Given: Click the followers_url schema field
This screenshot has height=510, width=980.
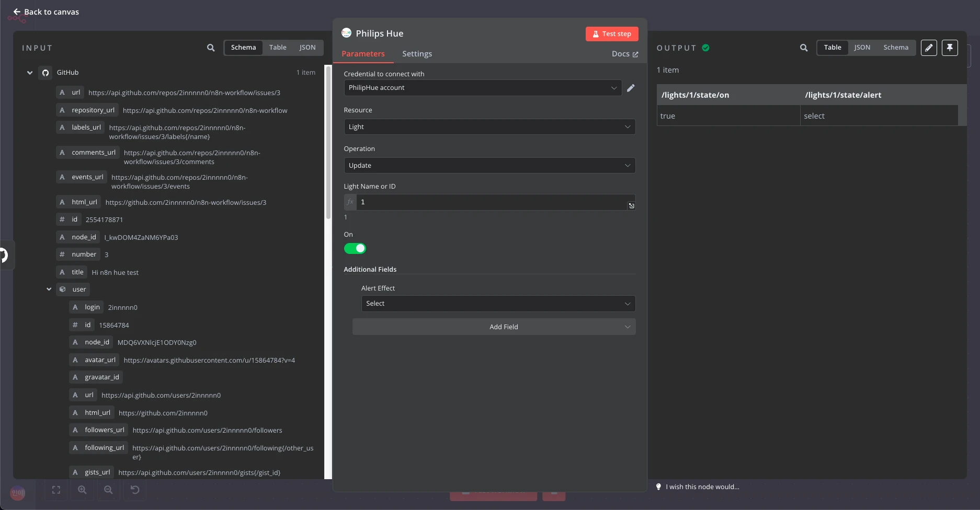Looking at the screenshot, I should tap(99, 430).
